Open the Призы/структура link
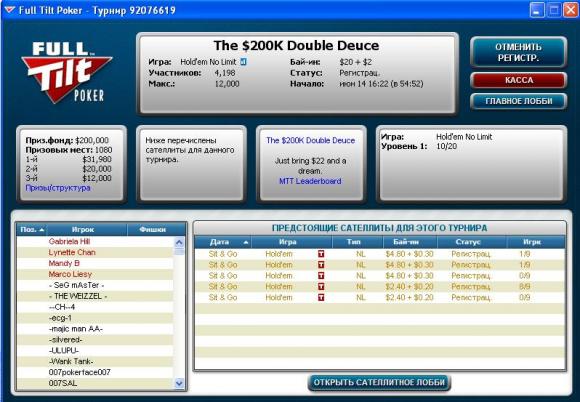The image size is (580, 402). point(58,188)
